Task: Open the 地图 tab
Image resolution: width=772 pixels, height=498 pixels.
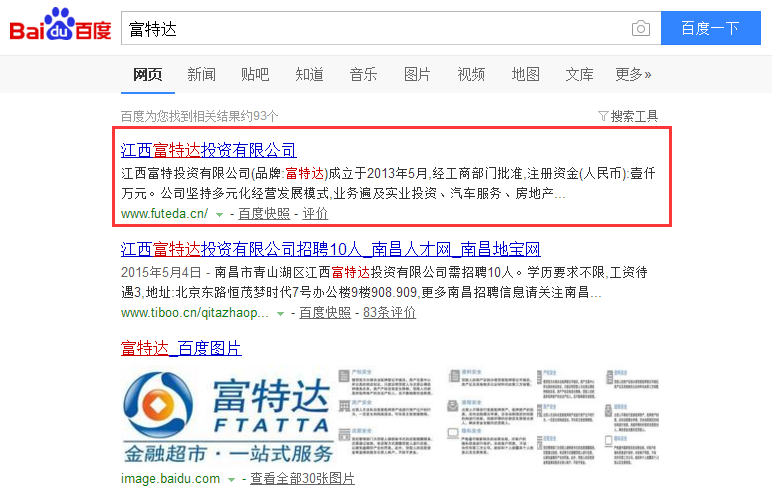Action: [x=525, y=74]
